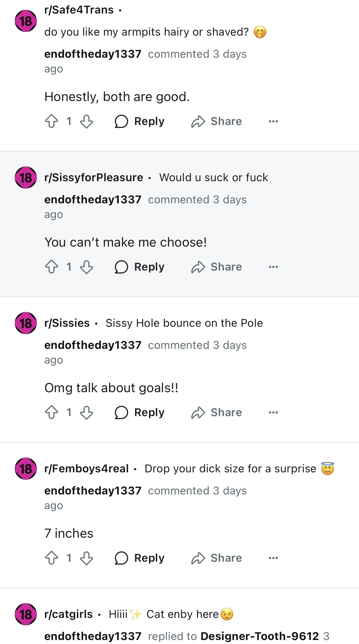The image size is (359, 644).
Task: Open the Designer-Tooth-9612 user profile
Action: [x=260, y=636]
